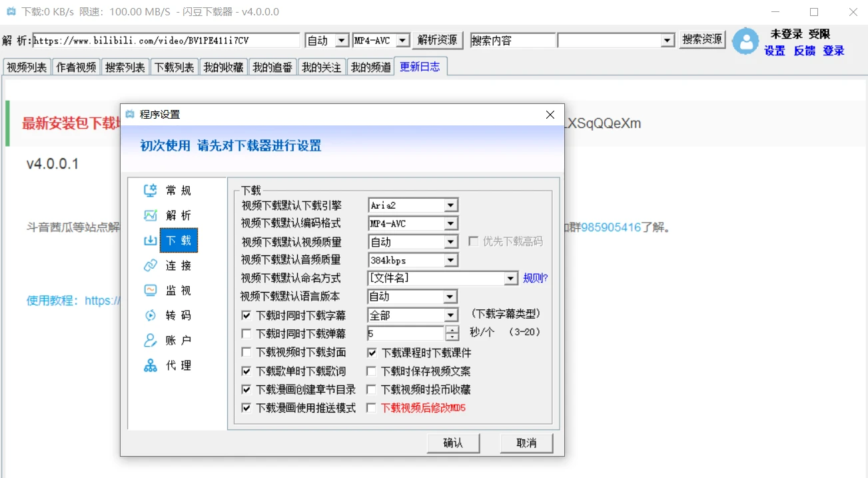Click the 账户 (Account) person icon

(x=151, y=341)
